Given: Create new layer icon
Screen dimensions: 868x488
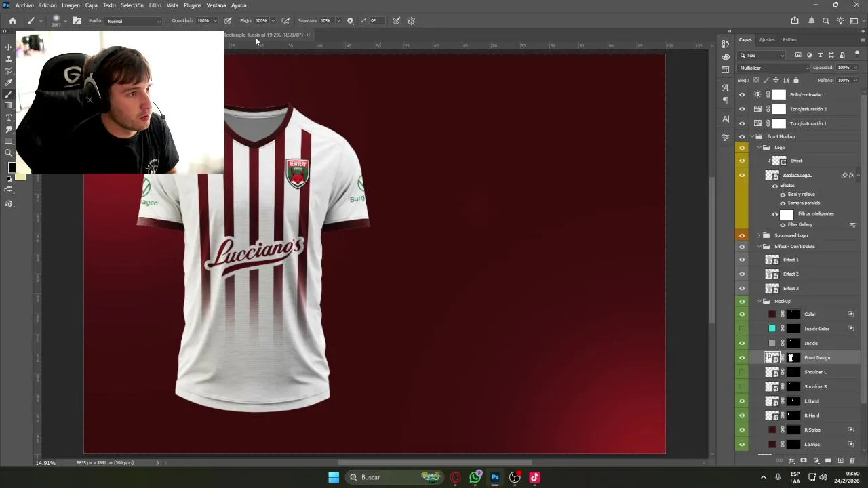Looking at the screenshot, I should pos(840,460).
